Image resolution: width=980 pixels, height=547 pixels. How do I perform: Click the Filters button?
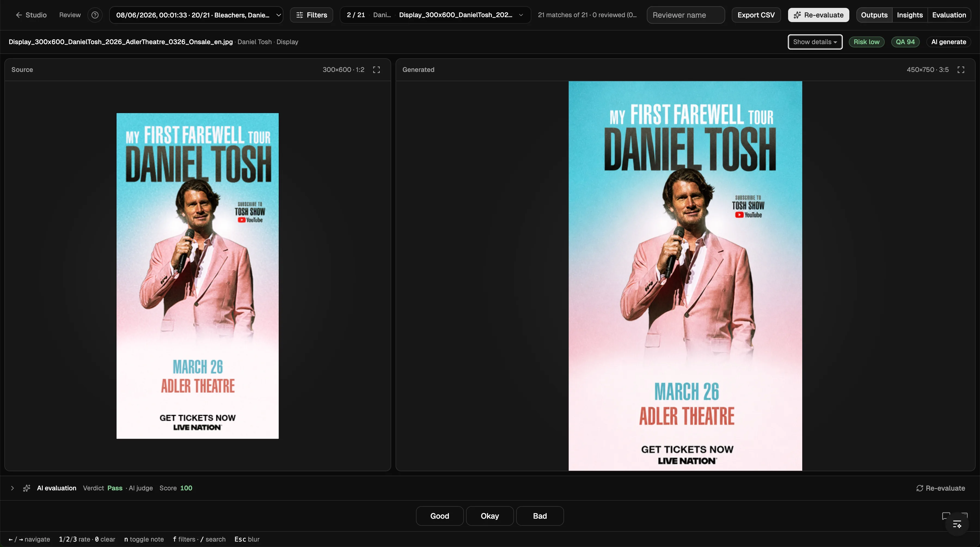tap(311, 15)
